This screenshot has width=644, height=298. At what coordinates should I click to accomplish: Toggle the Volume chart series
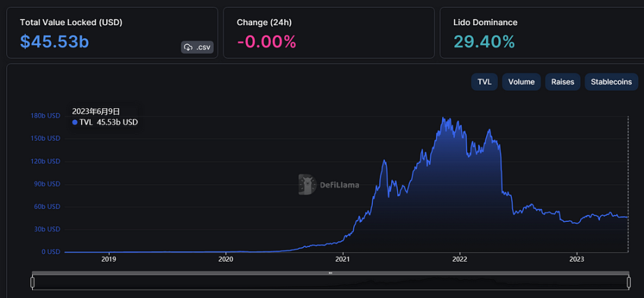521,82
